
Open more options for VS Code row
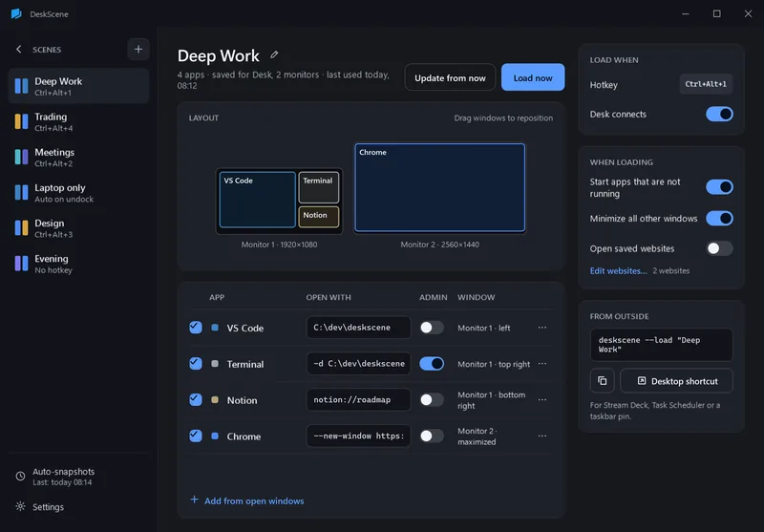pyautogui.click(x=542, y=328)
